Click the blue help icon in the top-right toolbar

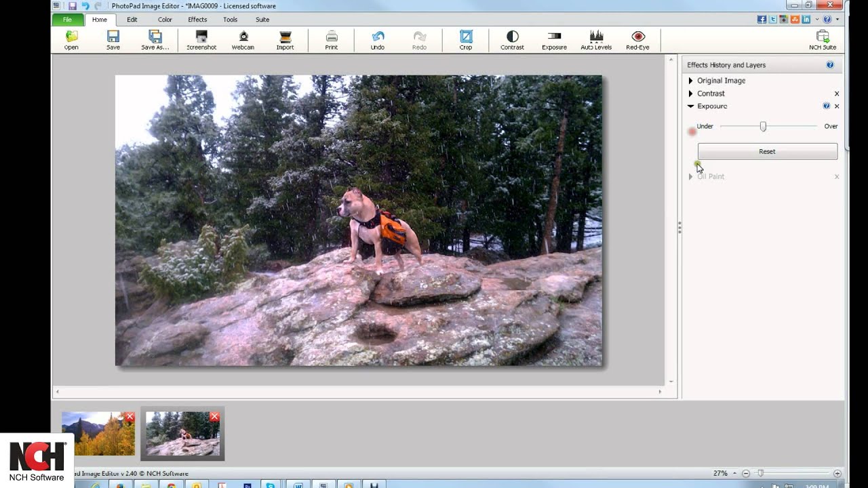tap(827, 20)
